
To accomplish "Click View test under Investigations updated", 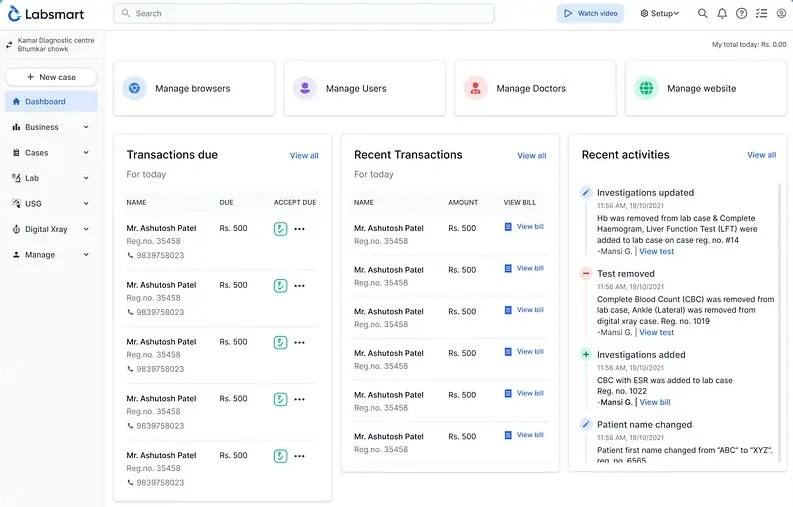I will coord(656,251).
